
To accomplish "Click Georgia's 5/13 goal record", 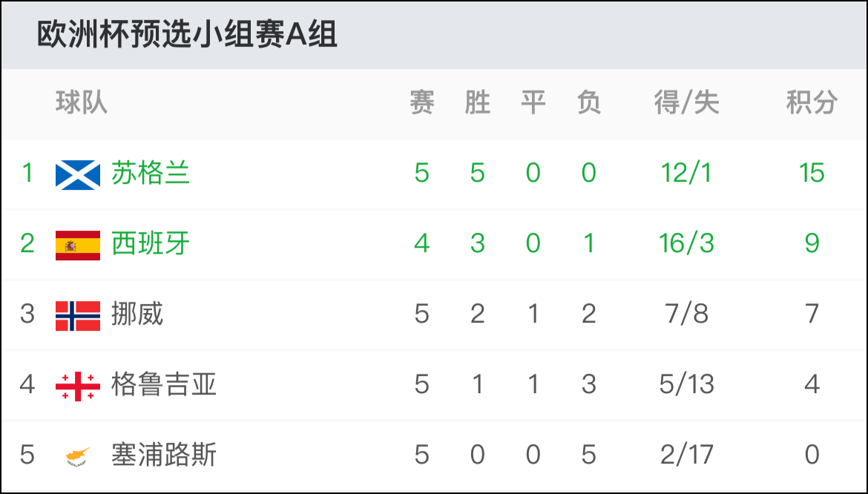I will (x=686, y=384).
